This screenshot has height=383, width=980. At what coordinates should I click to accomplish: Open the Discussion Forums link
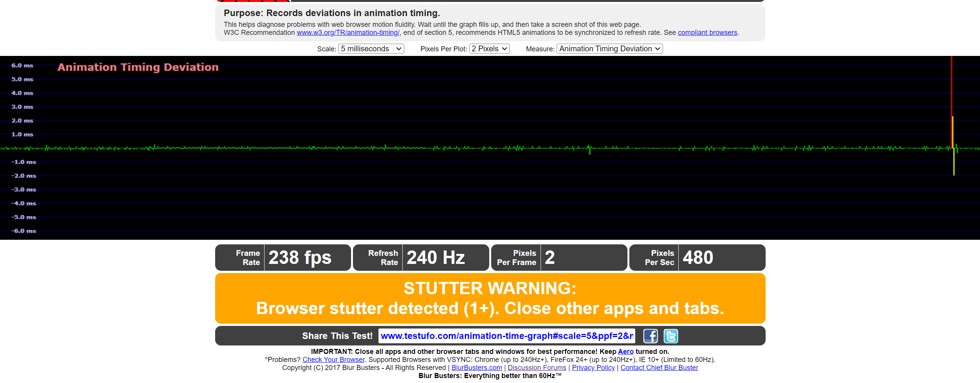537,368
